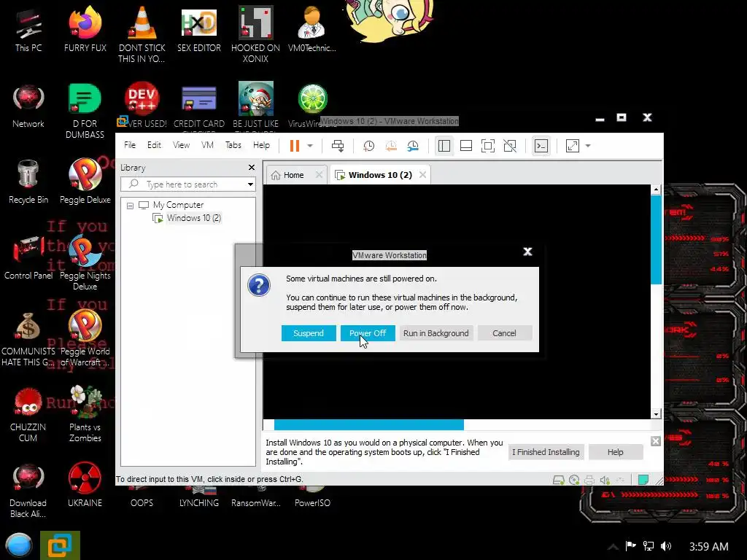The image size is (747, 560).
Task: Click the VM view scroll down arrow
Action: 656,414
